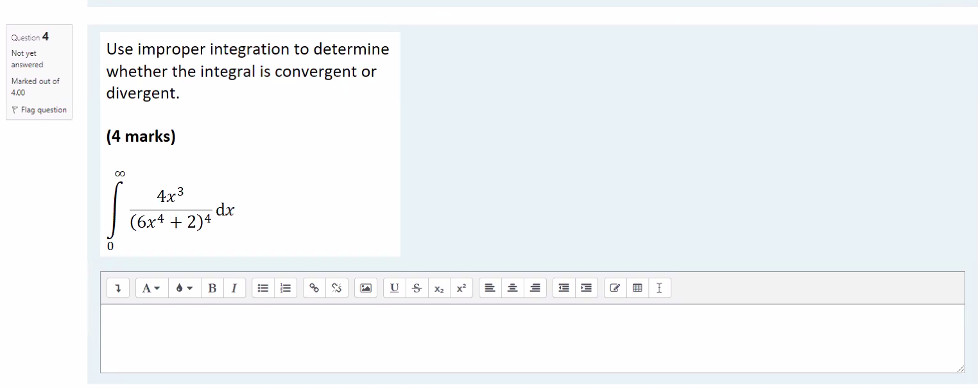The width and height of the screenshot is (980, 388).
Task: Apply strikethrough formatting
Action: coord(416,288)
